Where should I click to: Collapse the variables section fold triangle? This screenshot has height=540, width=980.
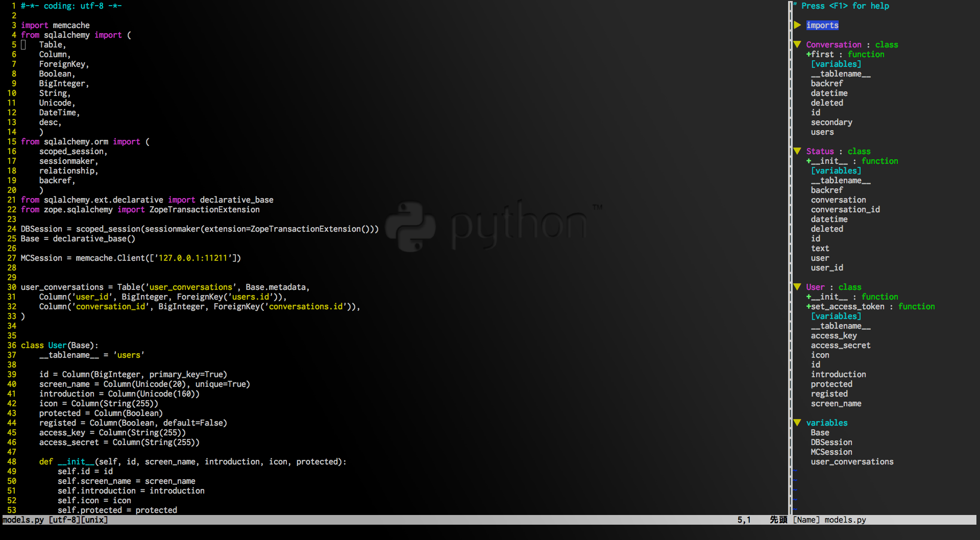pos(797,423)
